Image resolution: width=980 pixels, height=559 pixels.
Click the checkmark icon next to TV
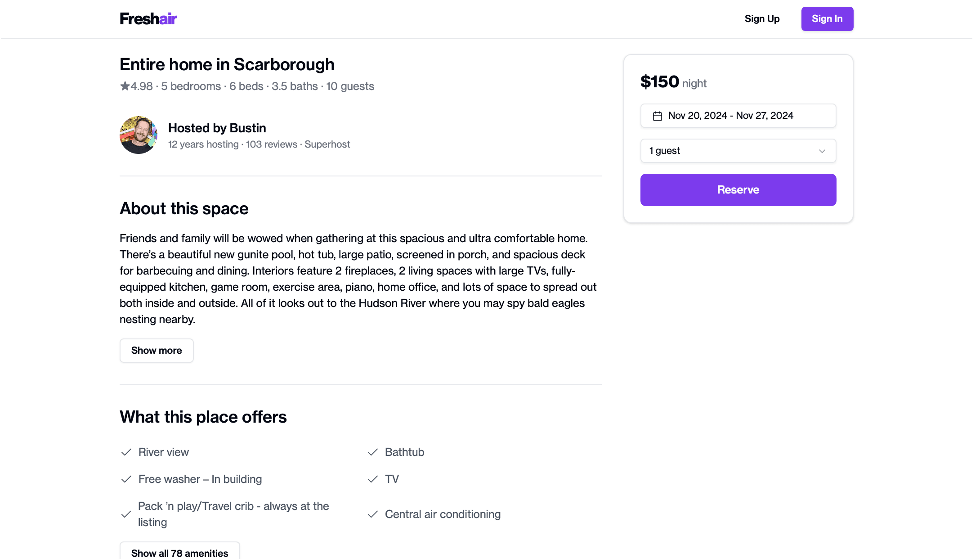coord(372,479)
